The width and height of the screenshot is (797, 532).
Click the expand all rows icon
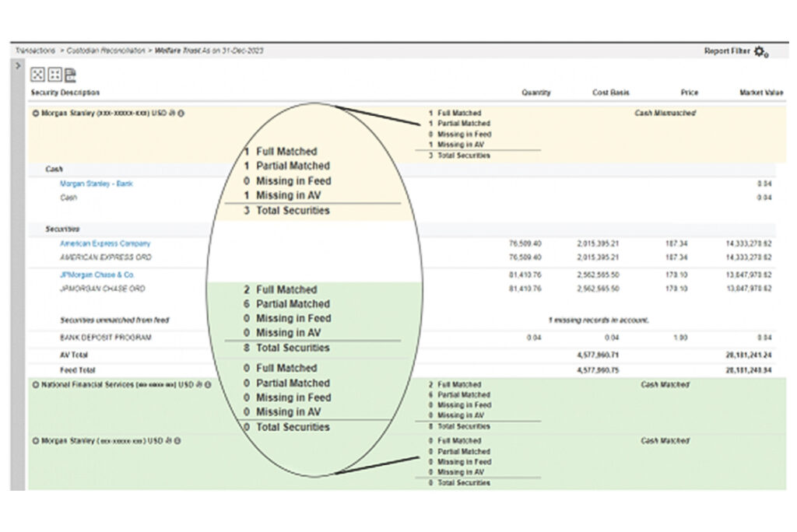(37, 75)
